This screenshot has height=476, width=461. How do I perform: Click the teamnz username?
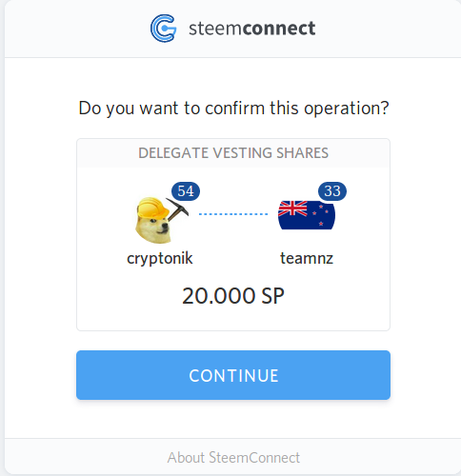click(x=307, y=258)
